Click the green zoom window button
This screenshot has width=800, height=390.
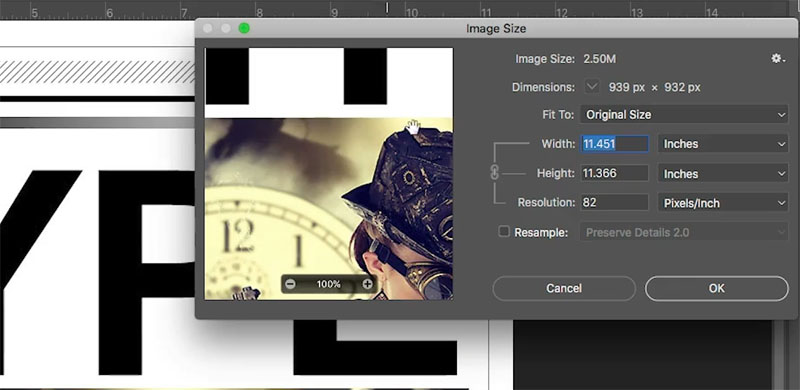(244, 28)
